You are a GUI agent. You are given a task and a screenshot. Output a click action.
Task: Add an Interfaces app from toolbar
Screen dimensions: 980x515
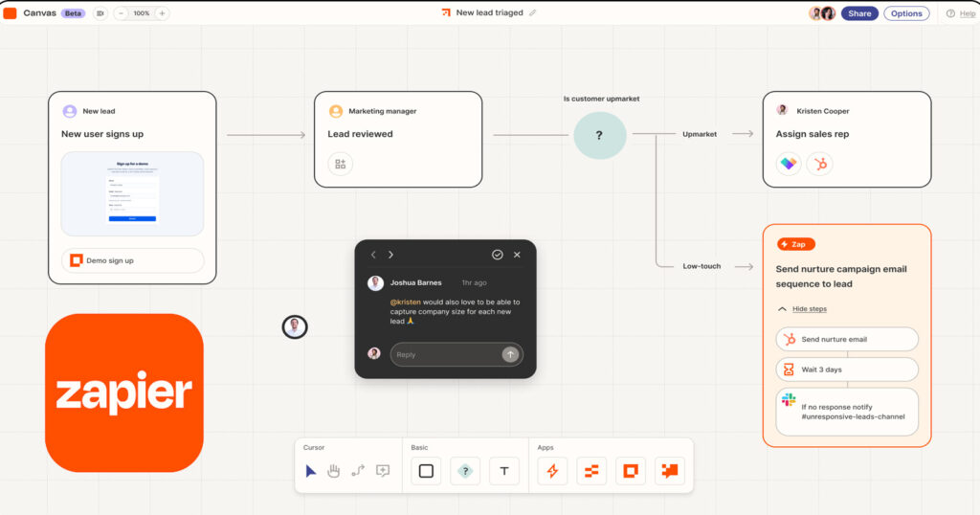[x=631, y=471]
